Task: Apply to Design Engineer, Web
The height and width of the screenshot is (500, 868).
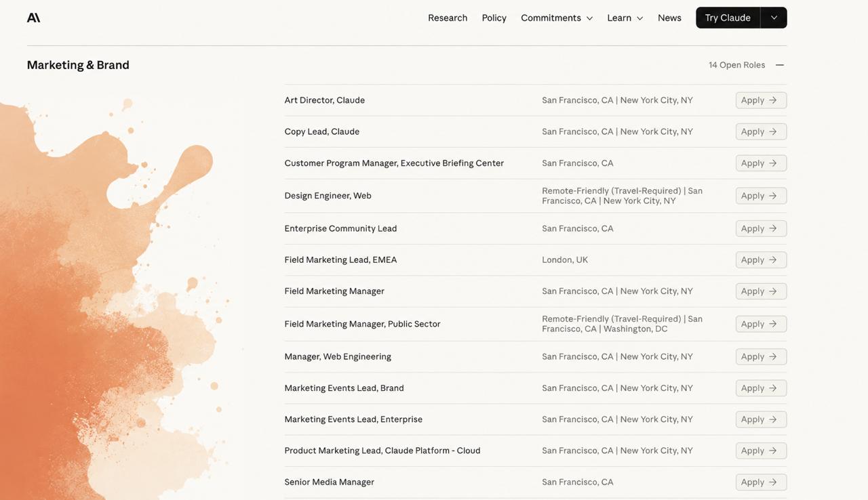Action: click(x=761, y=196)
